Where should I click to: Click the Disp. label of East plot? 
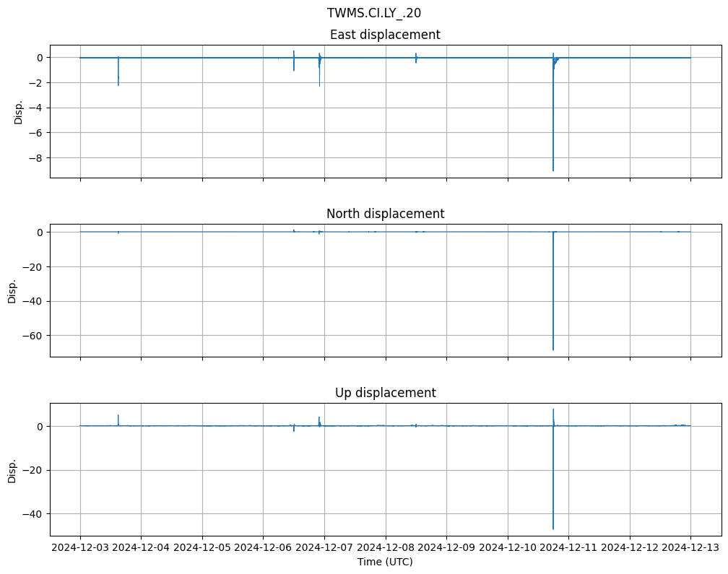(19, 111)
